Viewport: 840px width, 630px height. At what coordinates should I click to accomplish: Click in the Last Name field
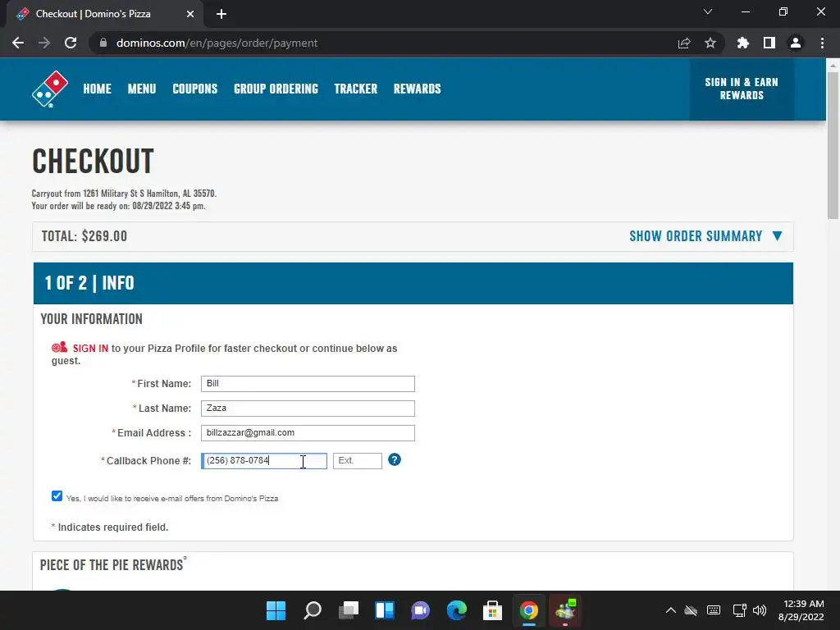[x=308, y=409]
